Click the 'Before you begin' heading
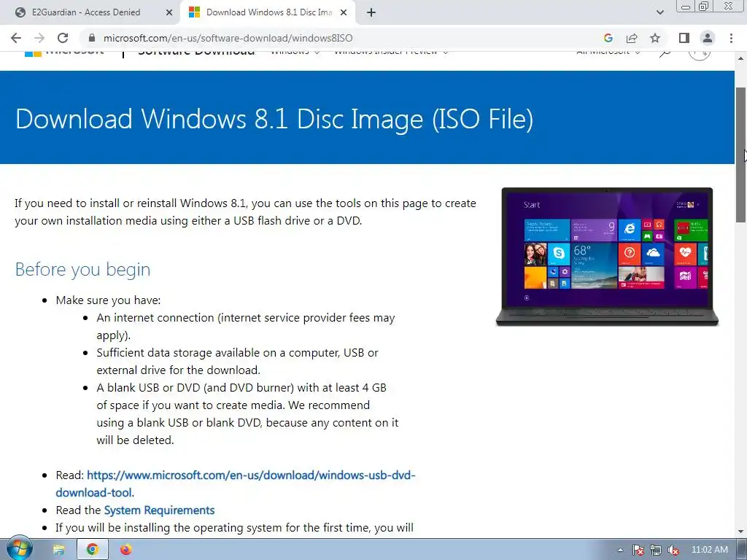Viewport: 747px width, 560px height. click(83, 270)
